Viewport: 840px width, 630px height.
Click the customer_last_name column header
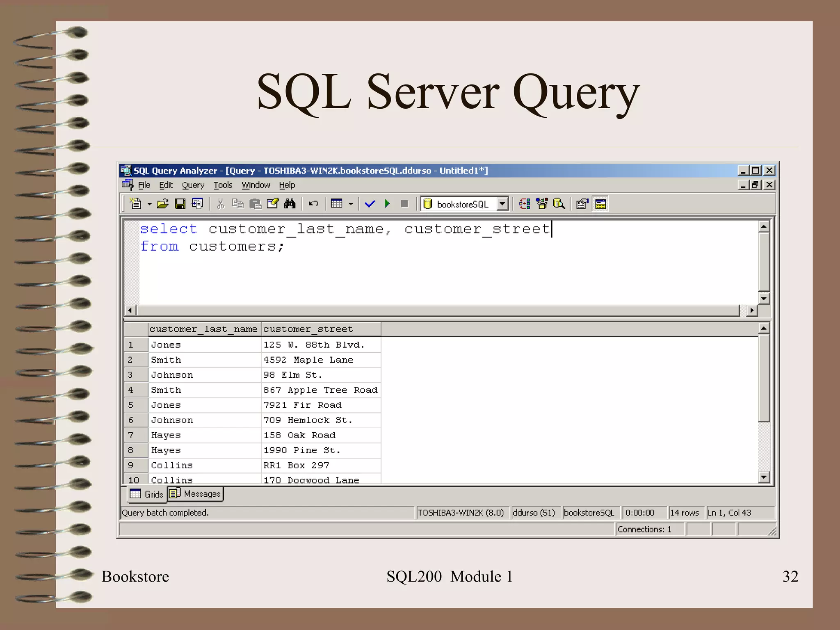[x=204, y=329]
